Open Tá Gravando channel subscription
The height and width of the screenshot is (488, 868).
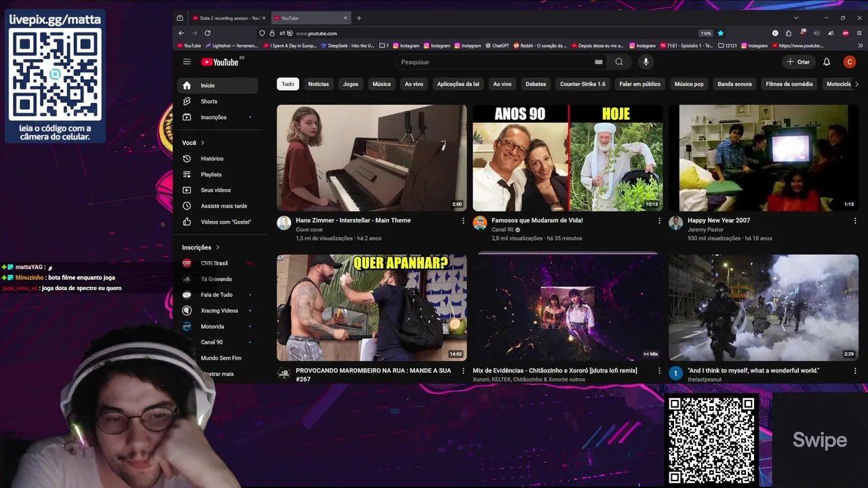[x=218, y=279]
